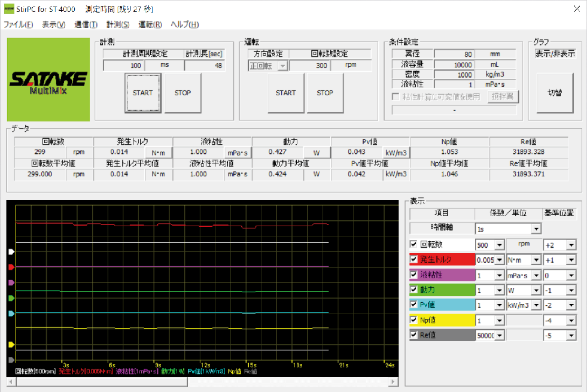The image size is (587, 392).
Task: Click the 撹拌翼 button
Action: 503,96
